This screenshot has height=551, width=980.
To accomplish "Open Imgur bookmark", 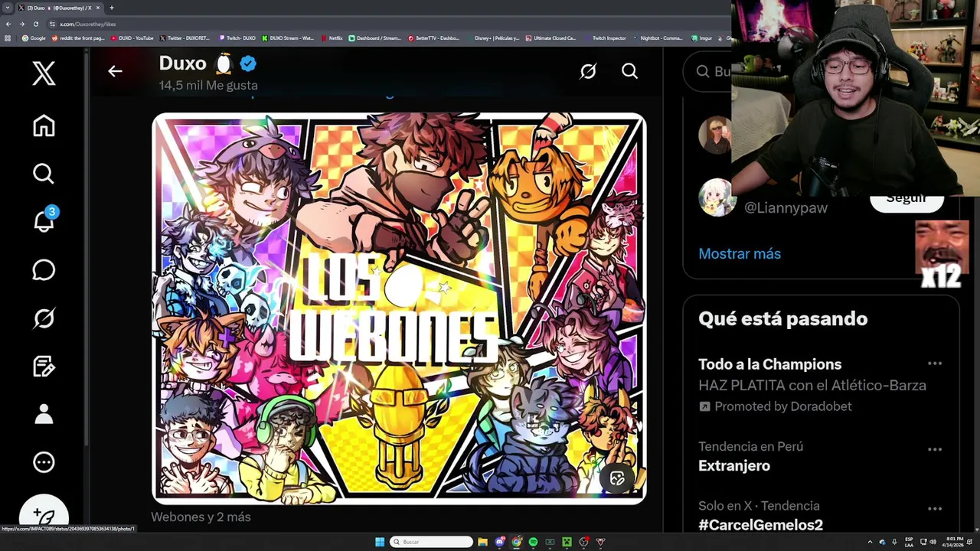I will coord(701,37).
